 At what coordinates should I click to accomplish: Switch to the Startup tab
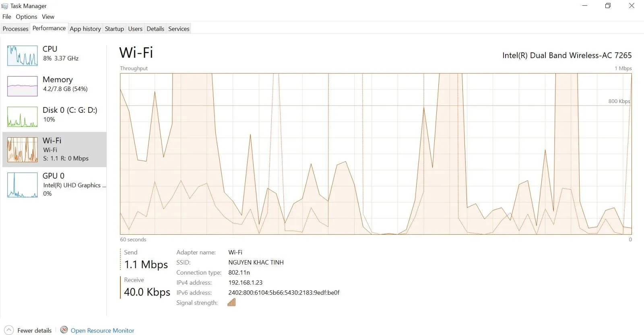click(114, 29)
